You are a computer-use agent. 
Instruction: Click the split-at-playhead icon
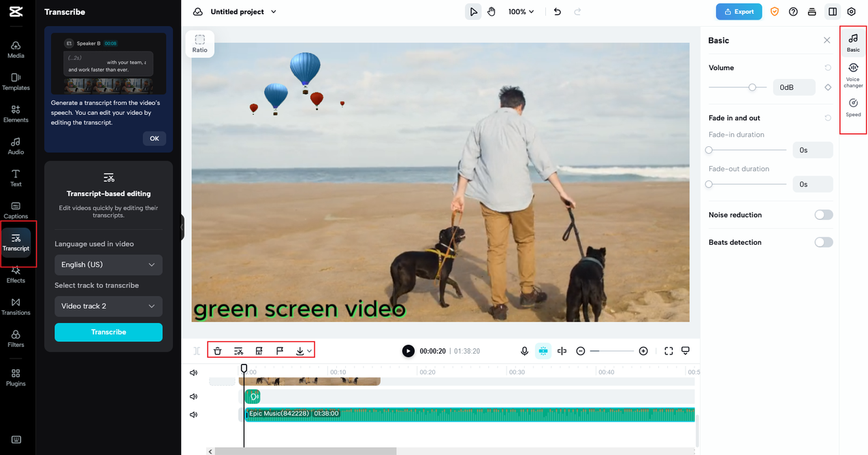tap(562, 351)
